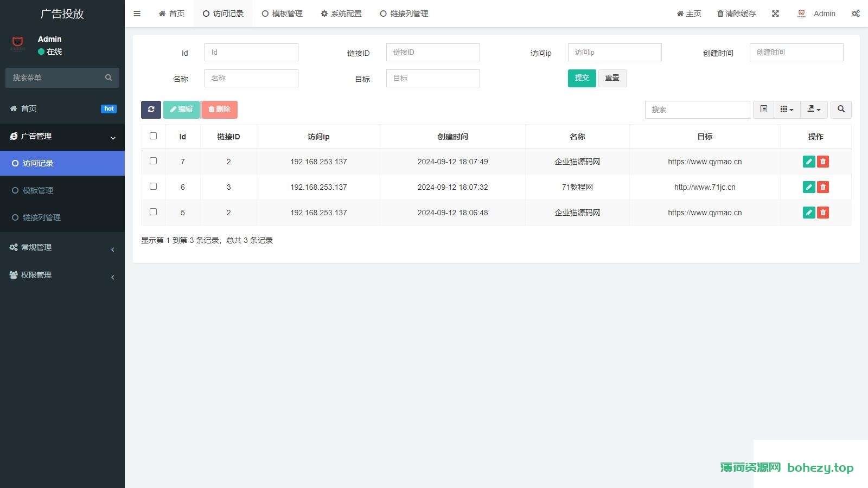Image resolution: width=868 pixels, height=488 pixels.
Task: Focus the 目标 filter input
Action: click(x=433, y=78)
